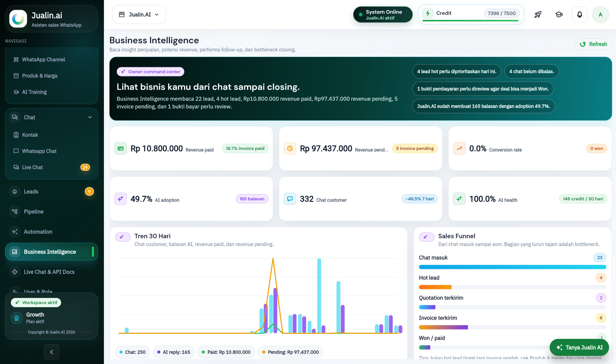Click the '148 credit / 30 hari' badge
Screen dimensions: 616x364
coord(583,199)
